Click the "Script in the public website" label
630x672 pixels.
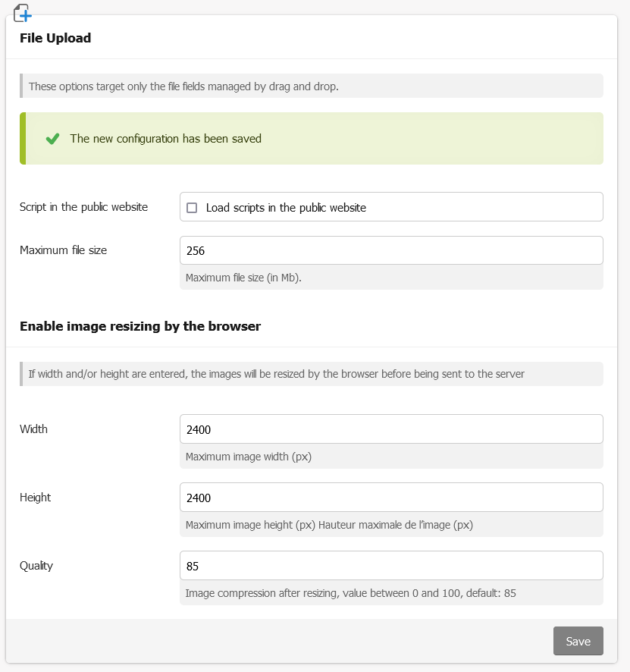[x=83, y=207]
